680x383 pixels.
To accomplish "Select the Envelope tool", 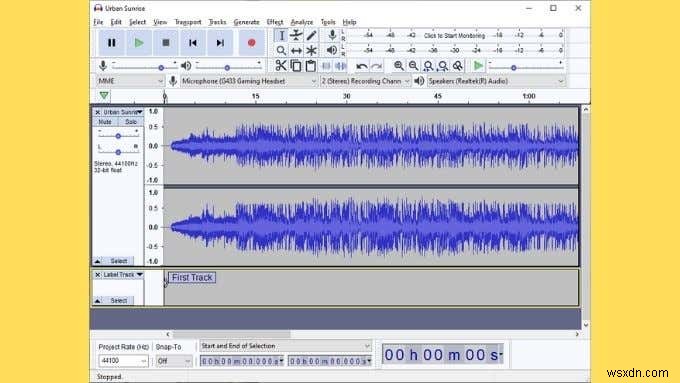I will [x=296, y=36].
